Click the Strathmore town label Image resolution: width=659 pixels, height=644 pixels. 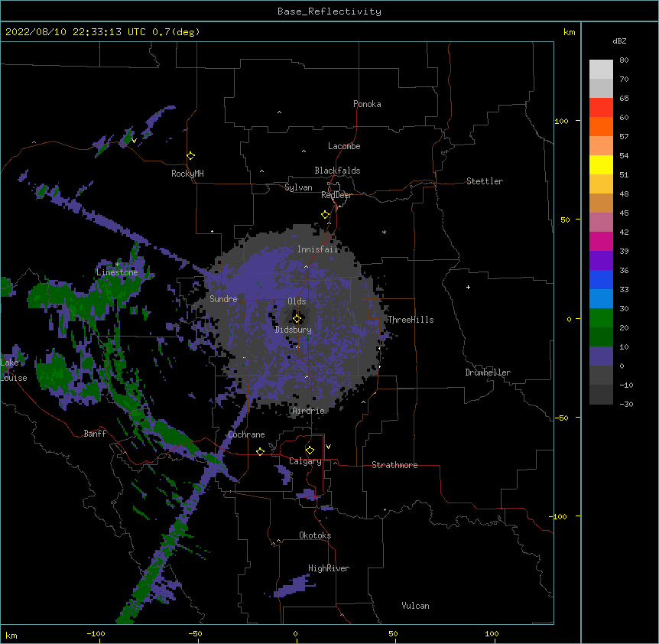click(394, 465)
